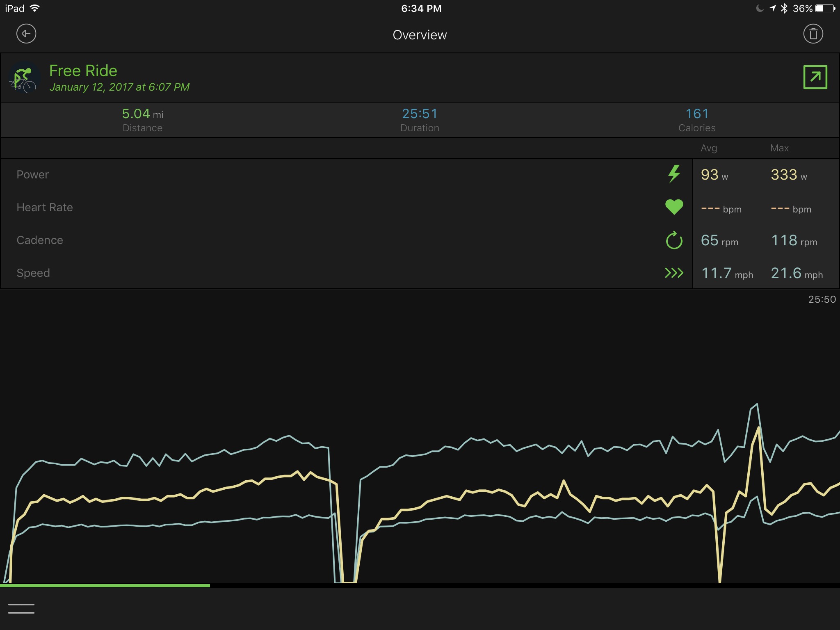The image size is (840, 630).
Task: Tap the 118 rpm max cadence
Action: pyautogui.click(x=794, y=240)
